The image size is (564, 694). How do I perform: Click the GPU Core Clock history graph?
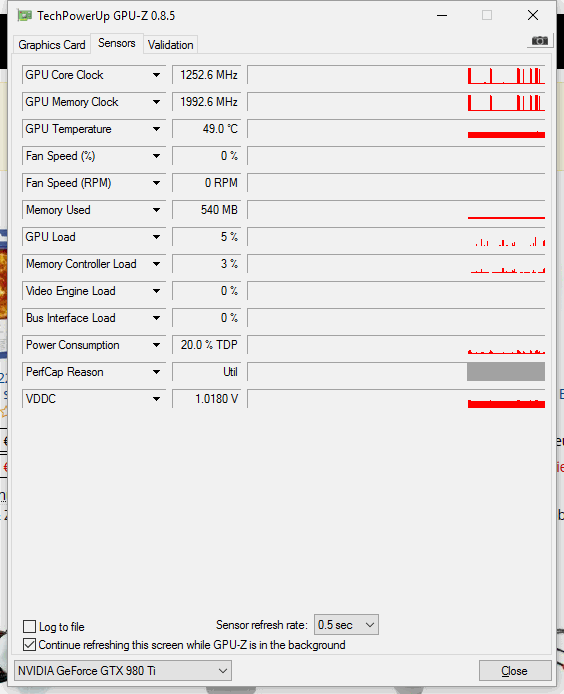[x=396, y=75]
